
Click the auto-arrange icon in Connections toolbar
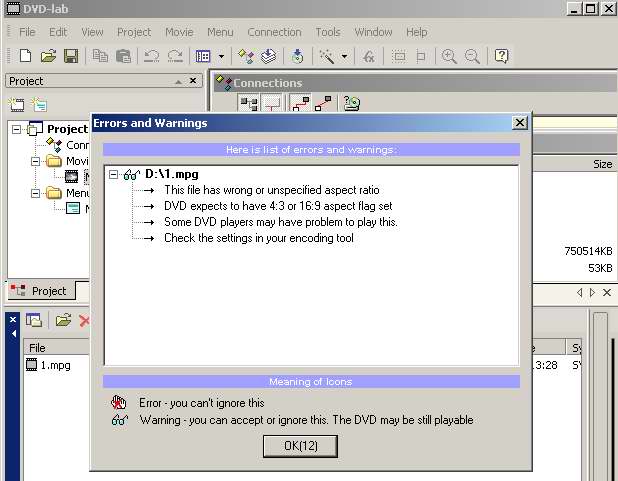(x=249, y=104)
